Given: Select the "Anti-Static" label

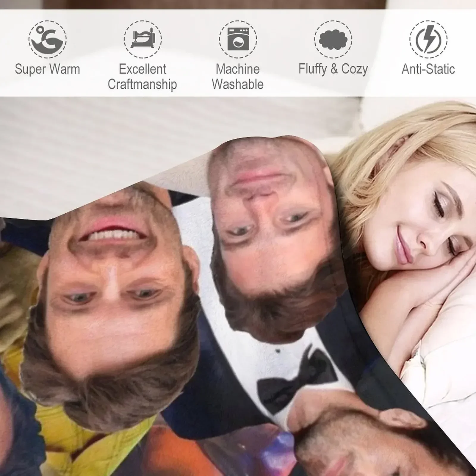Looking at the screenshot, I should (428, 69).
